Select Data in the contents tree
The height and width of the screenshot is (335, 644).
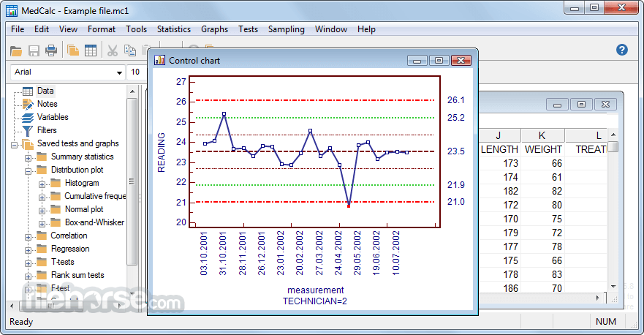(45, 91)
